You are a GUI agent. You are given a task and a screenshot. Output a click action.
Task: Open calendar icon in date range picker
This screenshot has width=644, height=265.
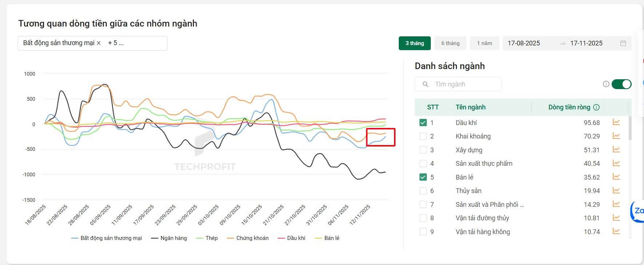pyautogui.click(x=623, y=43)
